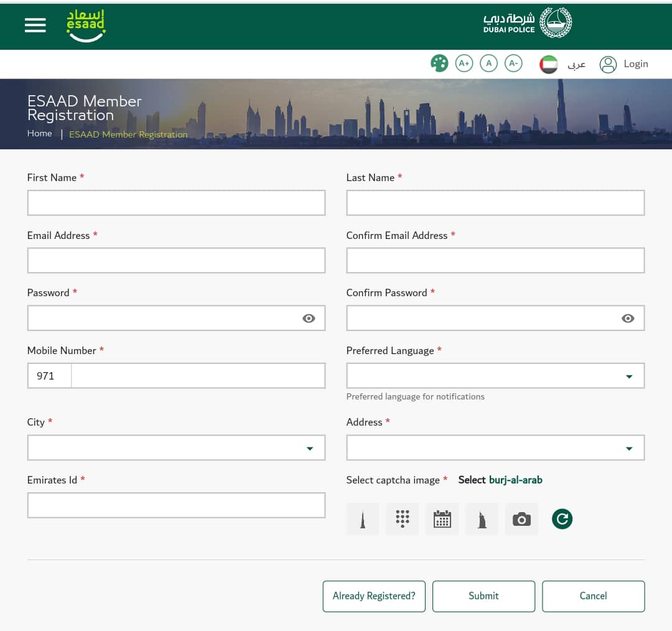Expand the Address dropdown
The height and width of the screenshot is (631, 672).
[628, 448]
